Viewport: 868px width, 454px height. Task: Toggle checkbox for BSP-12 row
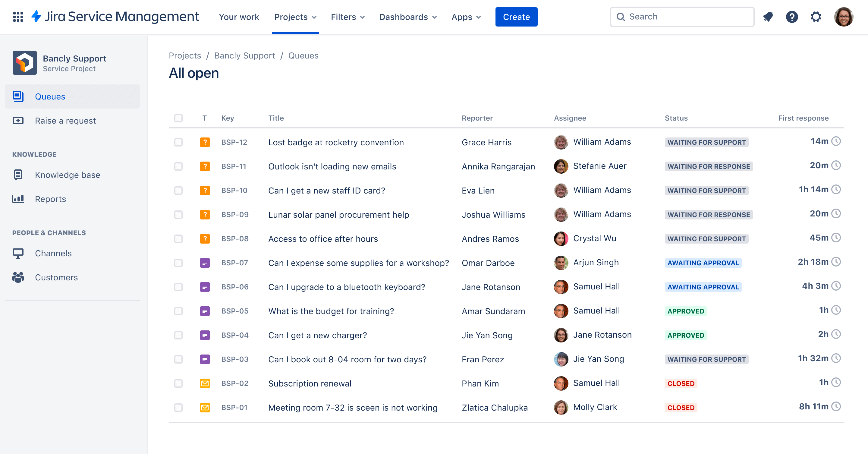(x=178, y=142)
